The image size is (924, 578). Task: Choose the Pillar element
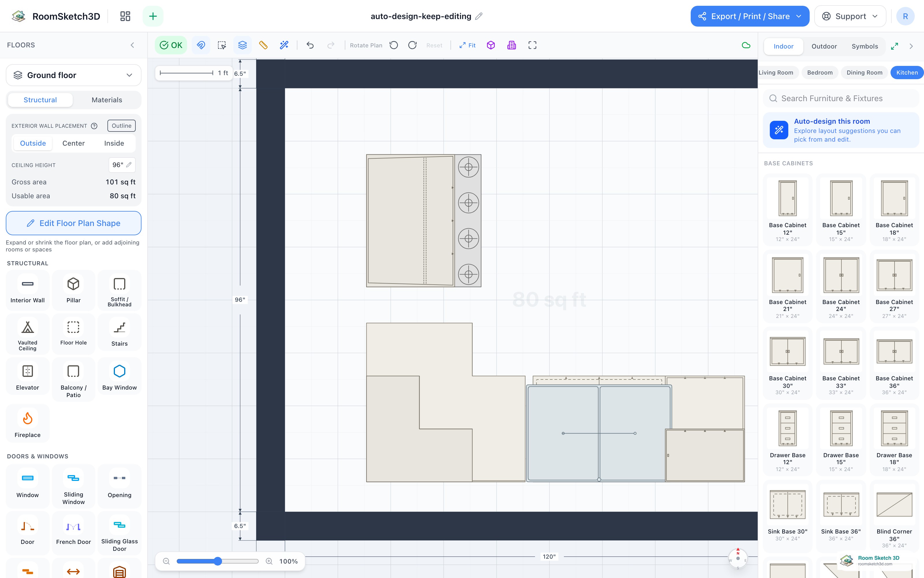point(73,290)
